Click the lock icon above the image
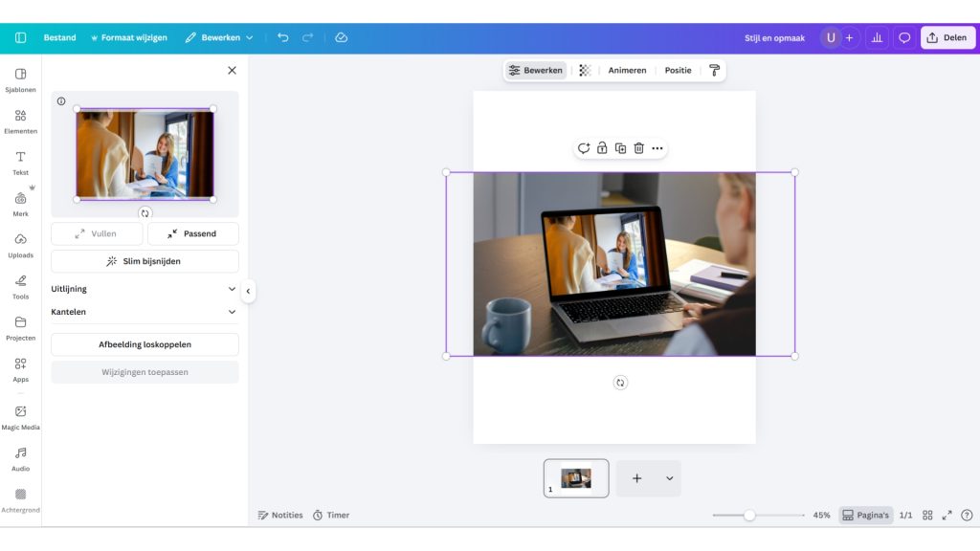This screenshot has width=980, height=551. [602, 148]
